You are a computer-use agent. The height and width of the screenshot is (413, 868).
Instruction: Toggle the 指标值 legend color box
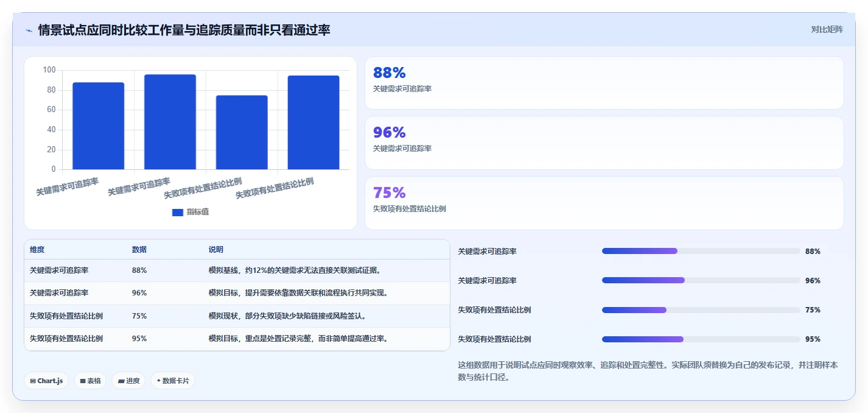[x=178, y=212]
